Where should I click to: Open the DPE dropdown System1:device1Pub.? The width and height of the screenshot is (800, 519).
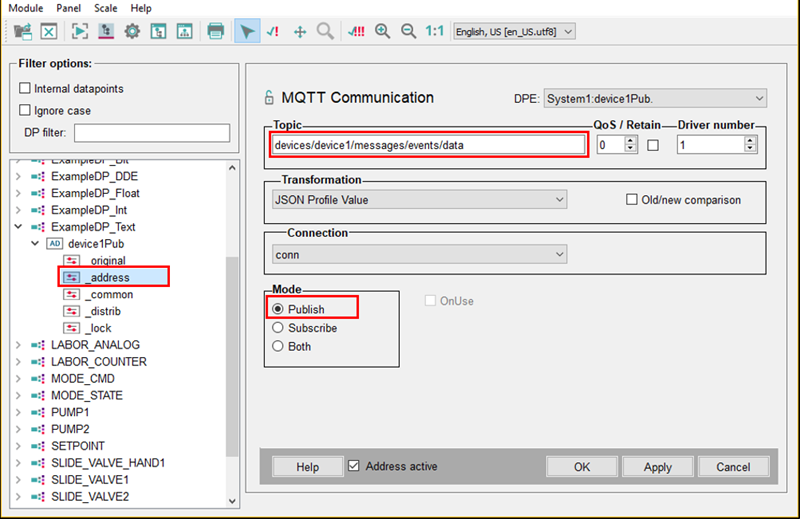tap(655, 98)
